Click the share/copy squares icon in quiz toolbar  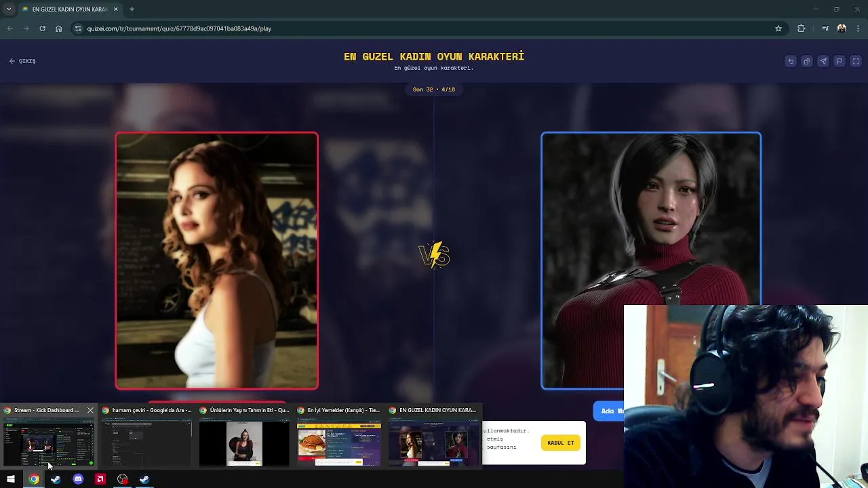point(807,61)
